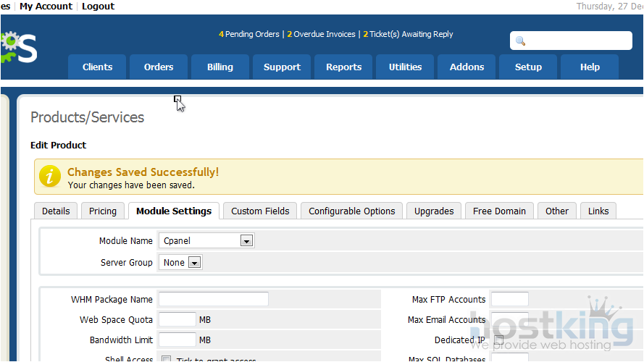The height and width of the screenshot is (362, 644).
Task: Switch to the Pricing tab
Action: tap(103, 211)
